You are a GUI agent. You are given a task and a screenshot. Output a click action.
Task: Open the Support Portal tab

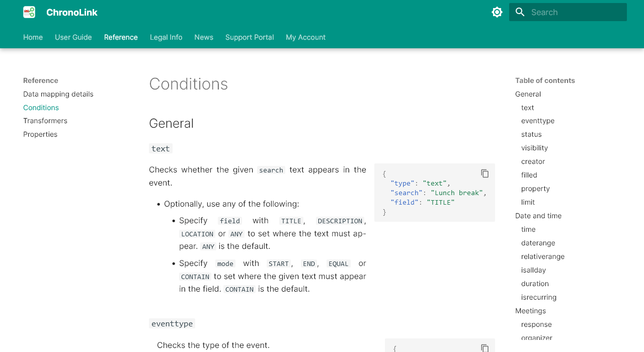click(250, 37)
